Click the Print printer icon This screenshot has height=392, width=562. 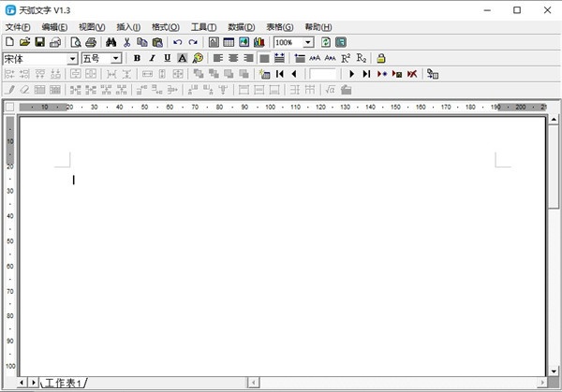[x=91, y=42]
